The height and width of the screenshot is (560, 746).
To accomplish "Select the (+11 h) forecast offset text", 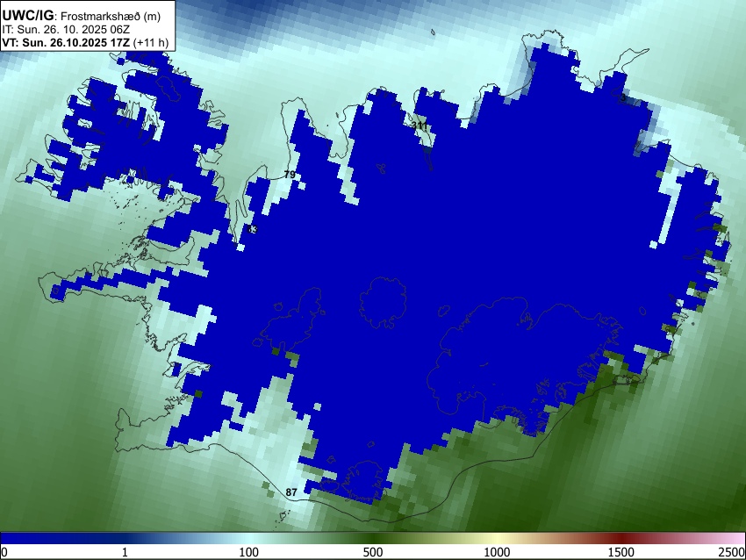I will pos(150,42).
